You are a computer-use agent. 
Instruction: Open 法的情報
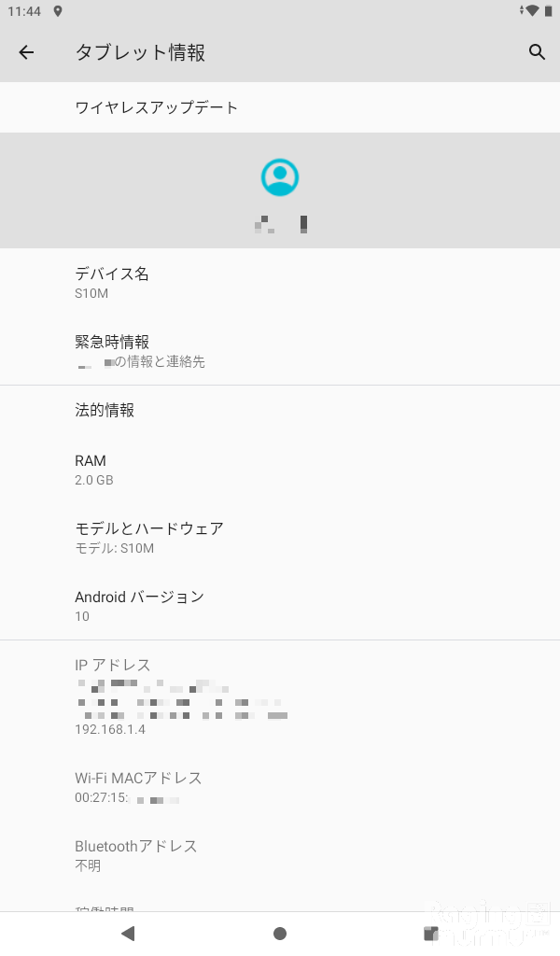(x=280, y=411)
